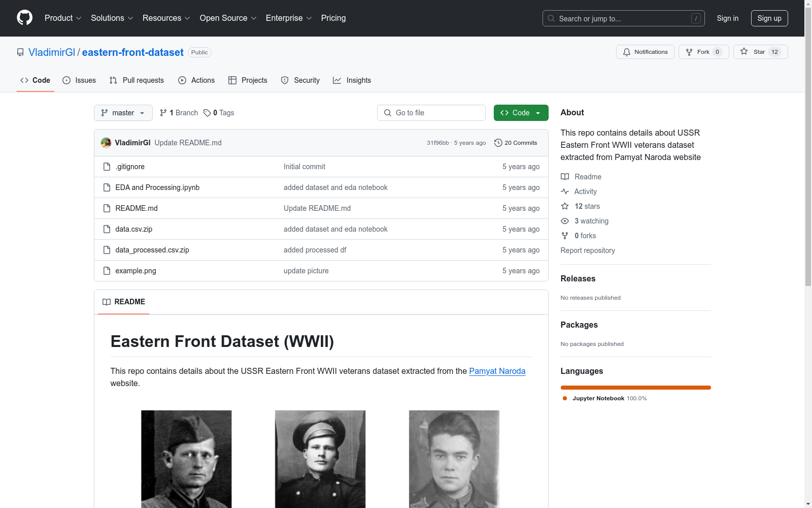
Task: Open EDA and Processing.ipynb file
Action: pyautogui.click(x=157, y=187)
